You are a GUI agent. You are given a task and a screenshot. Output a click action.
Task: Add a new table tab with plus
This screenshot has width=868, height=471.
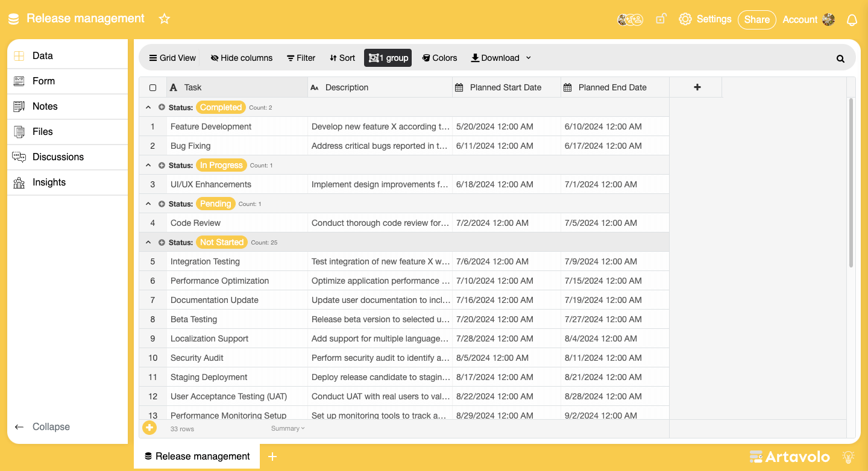click(x=272, y=457)
